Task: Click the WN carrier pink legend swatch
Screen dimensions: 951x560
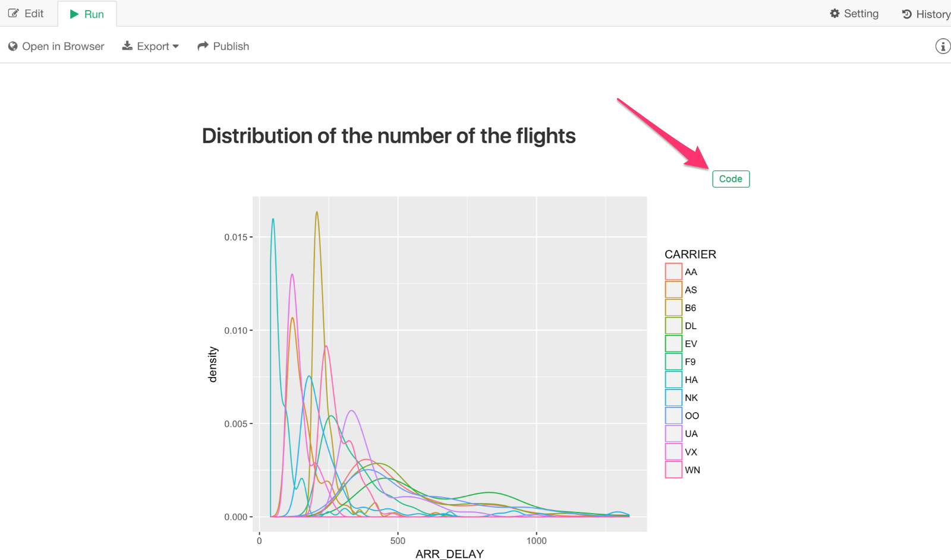Action: point(673,470)
